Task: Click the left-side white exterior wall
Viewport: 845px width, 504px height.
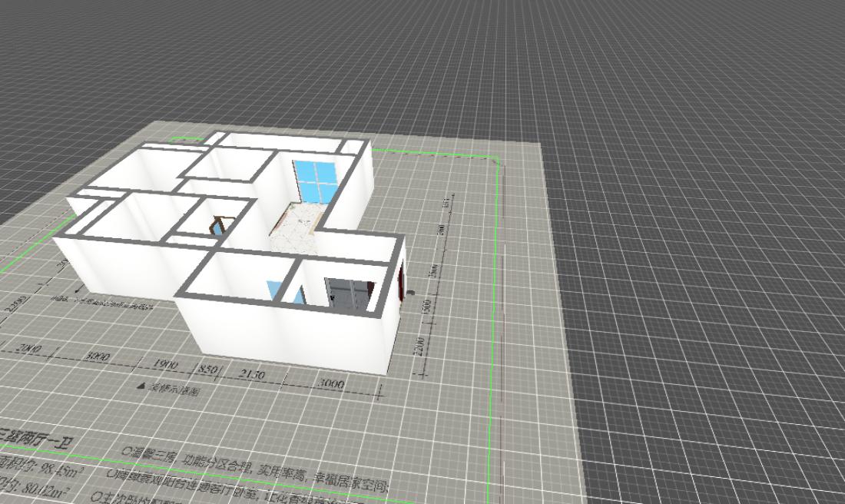Action: pyautogui.click(x=115, y=269)
